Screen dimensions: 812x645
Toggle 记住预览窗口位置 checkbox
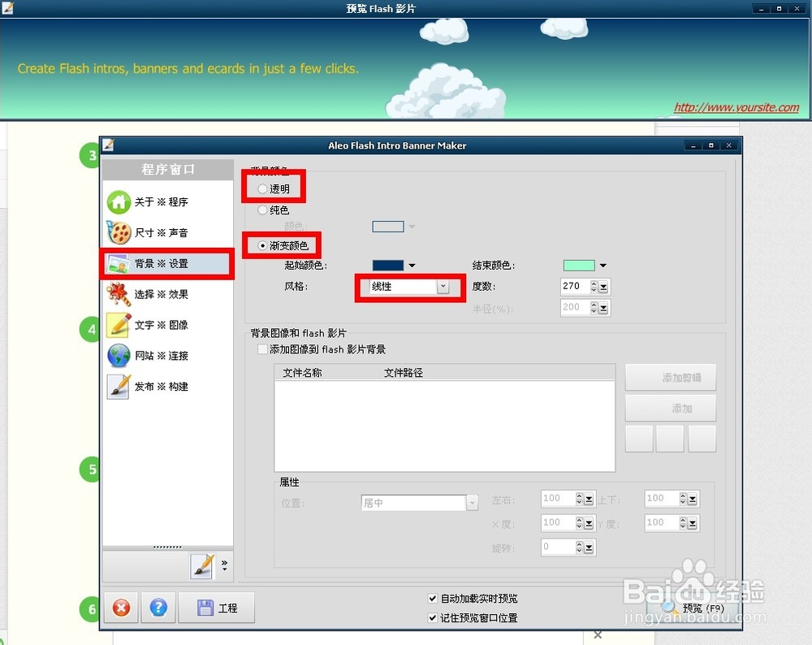[433, 617]
